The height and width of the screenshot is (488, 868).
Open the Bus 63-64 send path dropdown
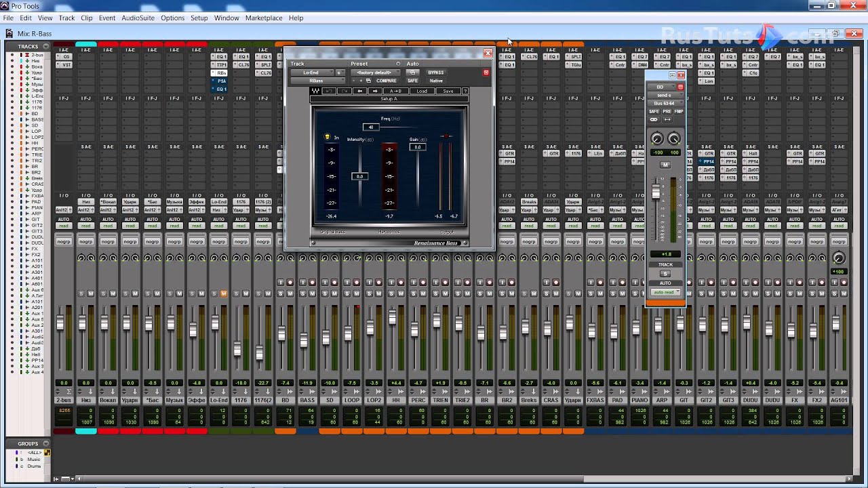(665, 104)
